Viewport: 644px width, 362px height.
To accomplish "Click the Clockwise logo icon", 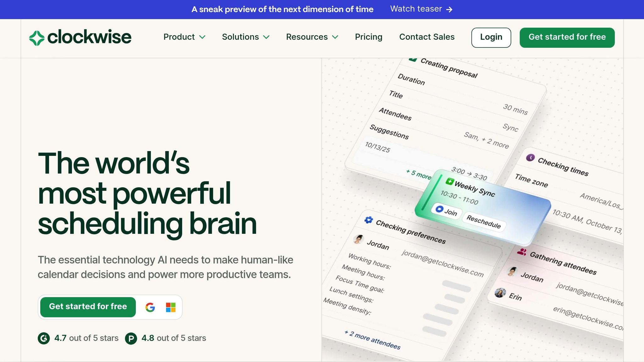I will 37,38.
